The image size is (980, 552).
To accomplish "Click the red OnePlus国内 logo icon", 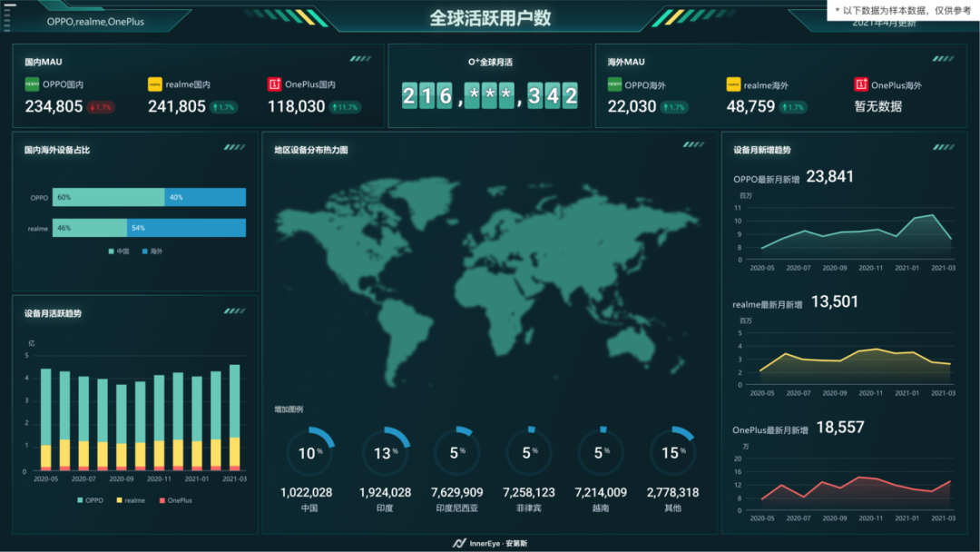I will click(x=274, y=84).
